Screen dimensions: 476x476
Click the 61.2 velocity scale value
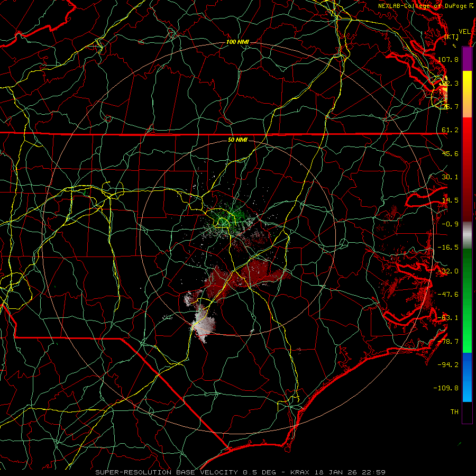coord(450,130)
